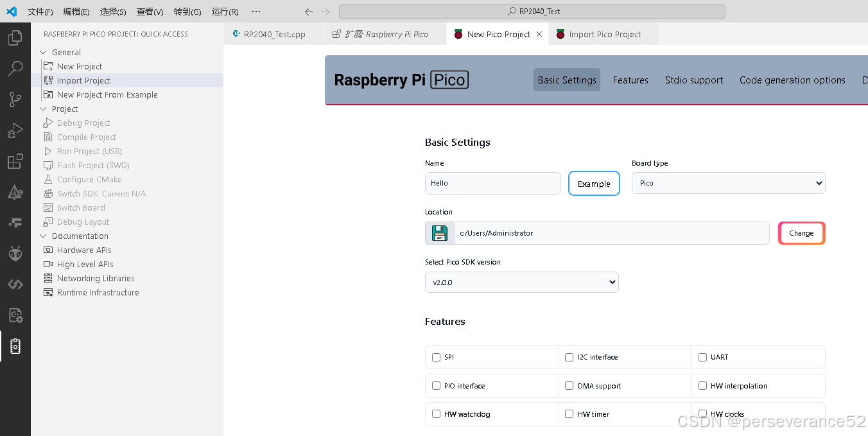Image resolution: width=868 pixels, height=436 pixels.
Task: Click the project Name input field
Action: click(493, 183)
